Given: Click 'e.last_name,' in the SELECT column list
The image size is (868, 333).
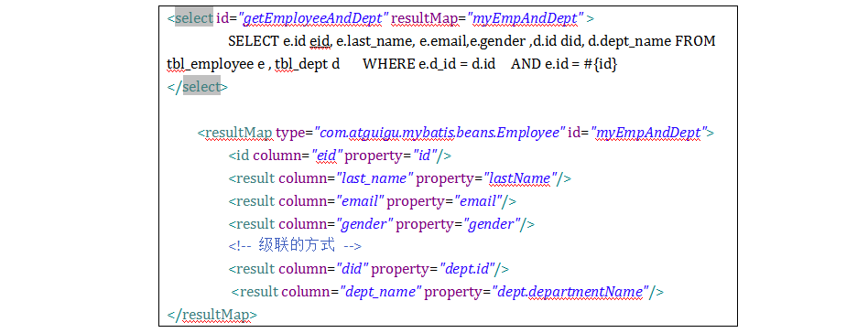Looking at the screenshot, I should (x=376, y=41).
